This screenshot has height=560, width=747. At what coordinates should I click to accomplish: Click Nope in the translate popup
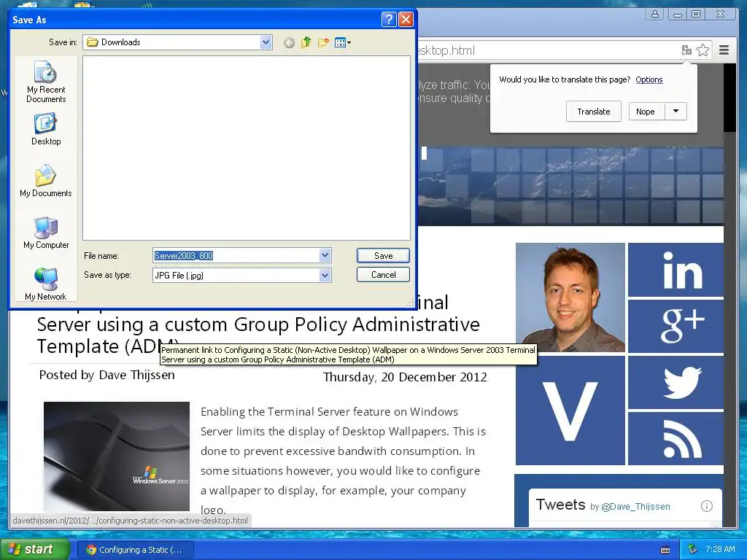click(x=646, y=112)
